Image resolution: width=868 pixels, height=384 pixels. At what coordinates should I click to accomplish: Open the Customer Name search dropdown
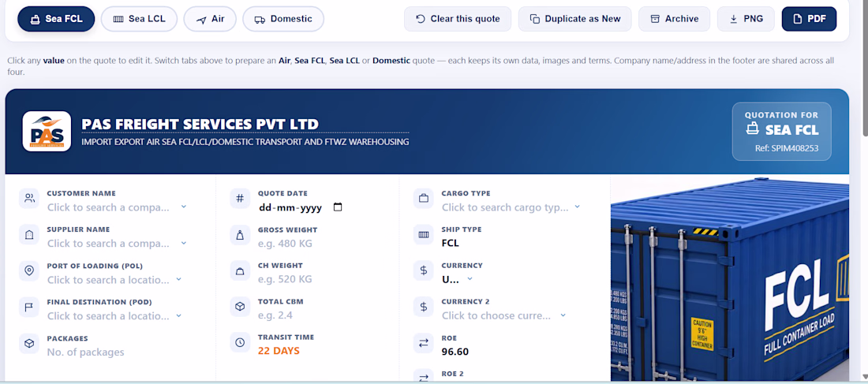click(184, 207)
